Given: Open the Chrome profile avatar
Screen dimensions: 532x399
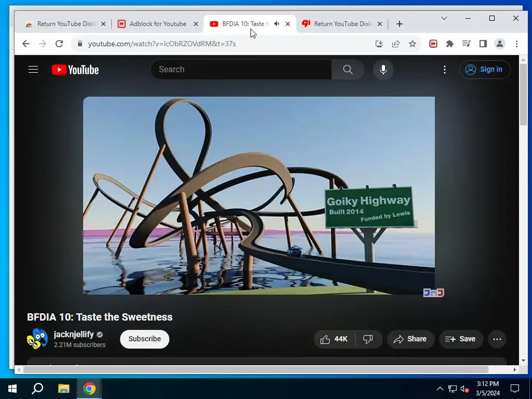Looking at the screenshot, I should 499,44.
